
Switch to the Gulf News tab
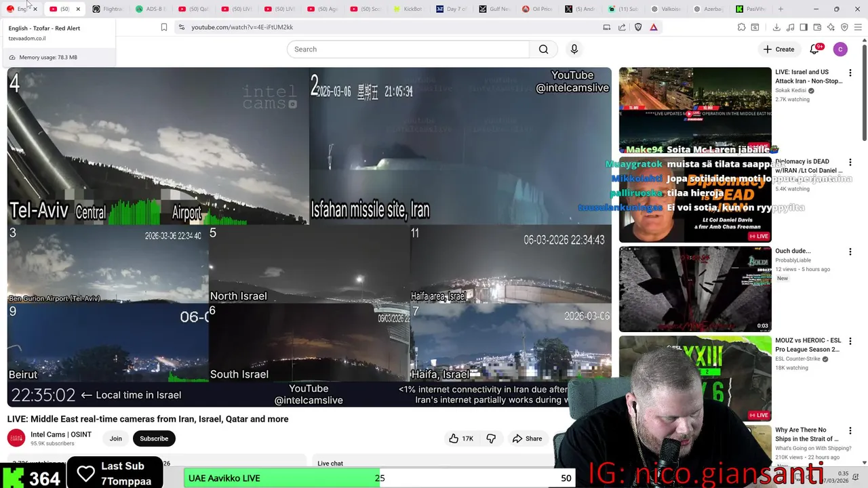494,9
